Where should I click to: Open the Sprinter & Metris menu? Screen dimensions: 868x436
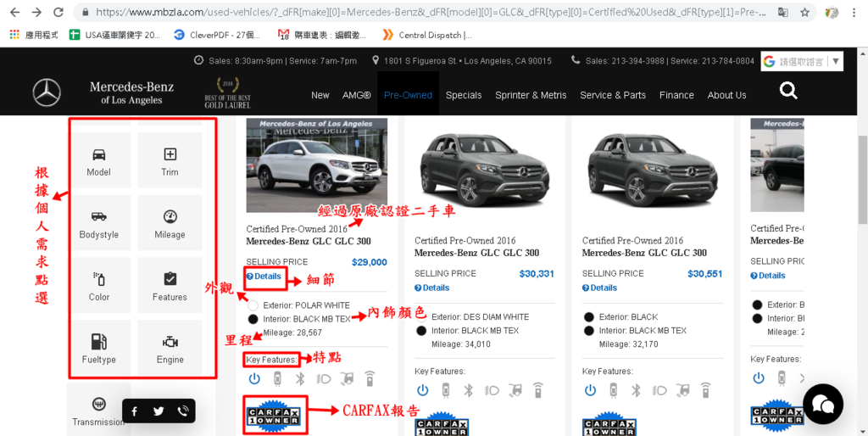click(x=531, y=95)
